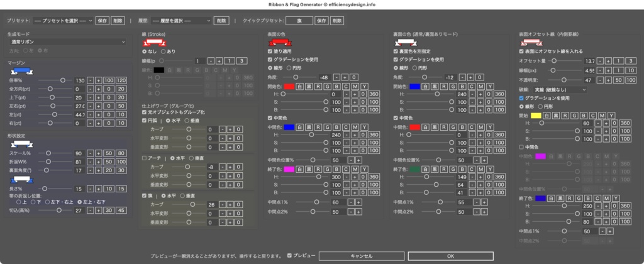Open the 破線 実線 (破線なし) dropdown

[560, 89]
